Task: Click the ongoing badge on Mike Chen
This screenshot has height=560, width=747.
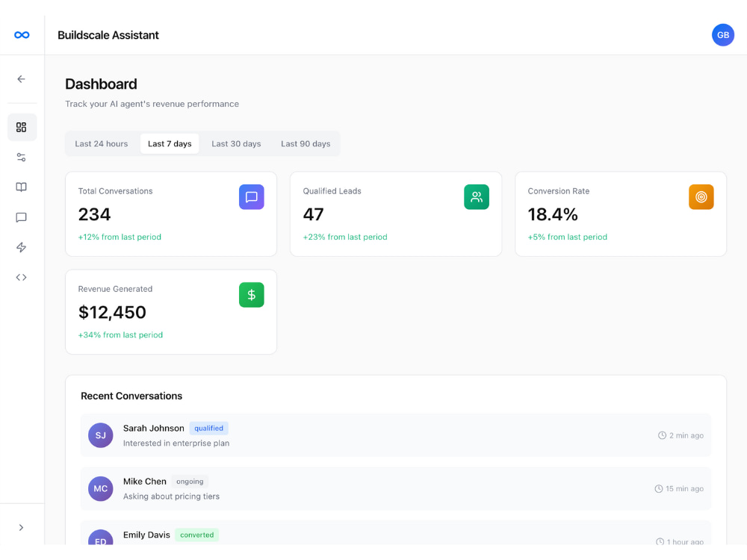Action: click(190, 482)
